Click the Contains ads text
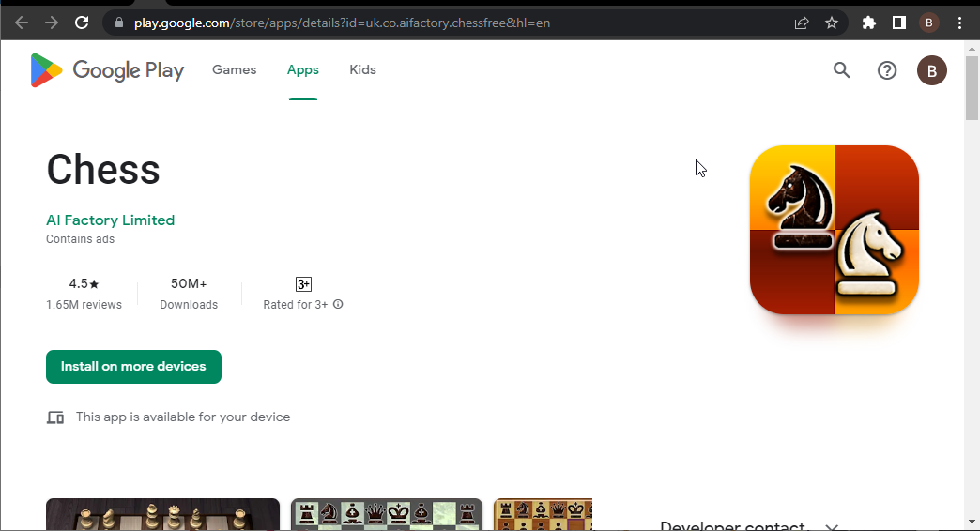980x531 pixels. (x=80, y=239)
